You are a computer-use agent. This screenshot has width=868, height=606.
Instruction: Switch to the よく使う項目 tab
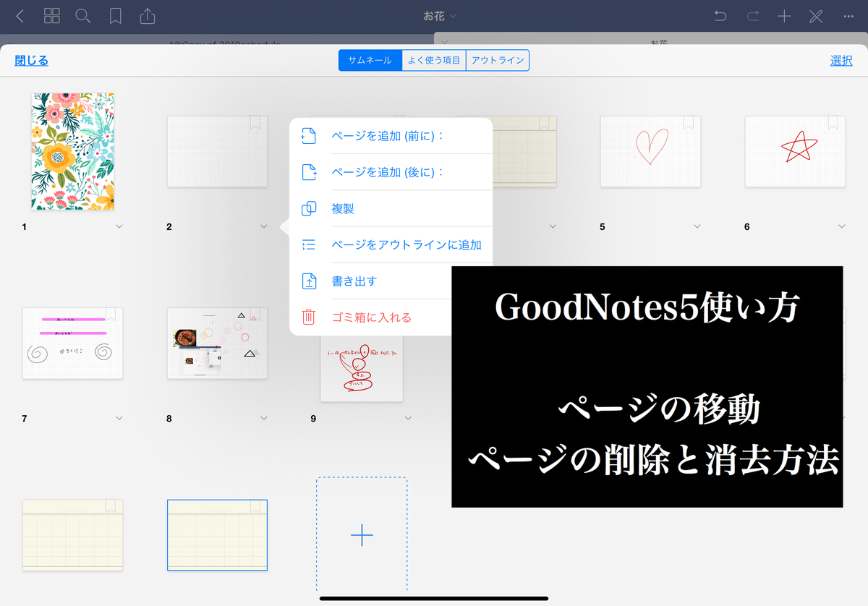point(434,60)
